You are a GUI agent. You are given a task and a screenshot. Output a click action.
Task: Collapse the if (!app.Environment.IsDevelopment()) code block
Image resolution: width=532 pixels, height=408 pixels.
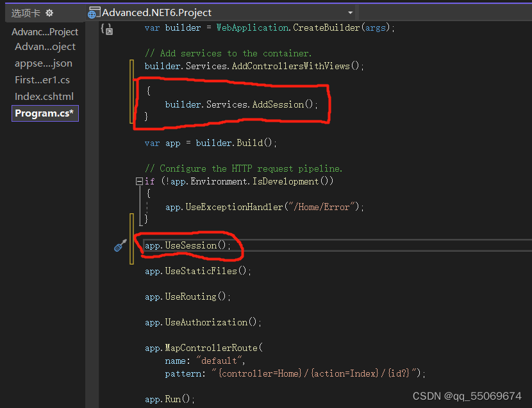(138, 181)
